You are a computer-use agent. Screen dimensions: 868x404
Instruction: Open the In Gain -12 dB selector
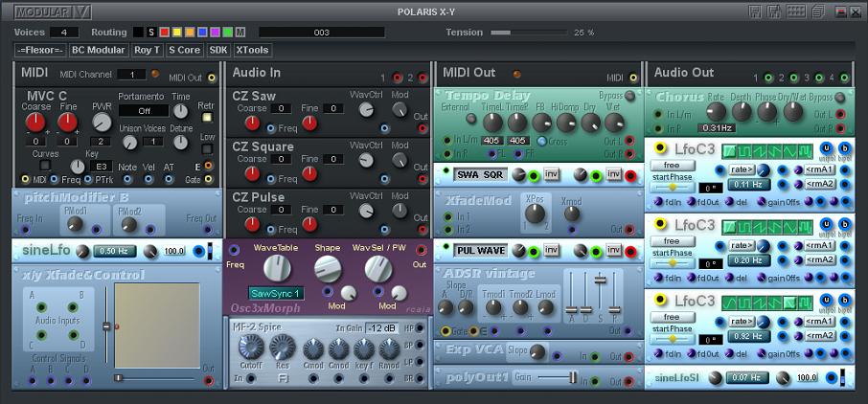coord(381,328)
